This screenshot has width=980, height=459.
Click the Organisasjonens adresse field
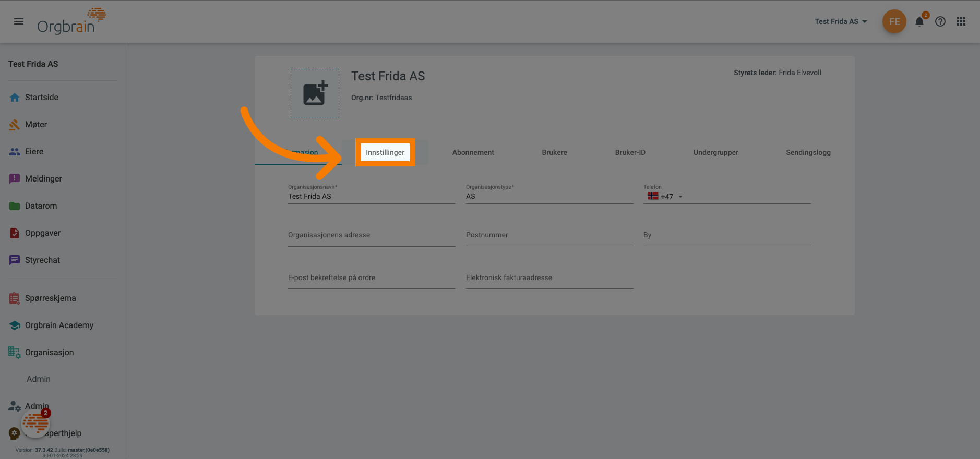tap(372, 235)
